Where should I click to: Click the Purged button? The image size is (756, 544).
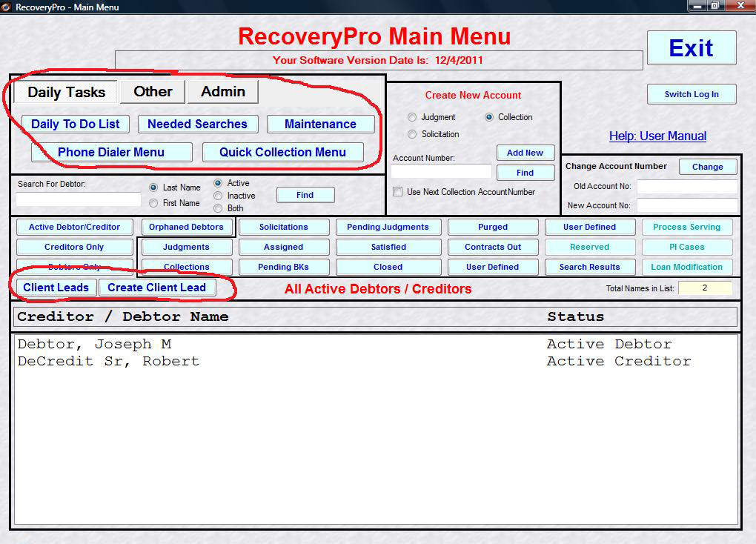(x=493, y=227)
